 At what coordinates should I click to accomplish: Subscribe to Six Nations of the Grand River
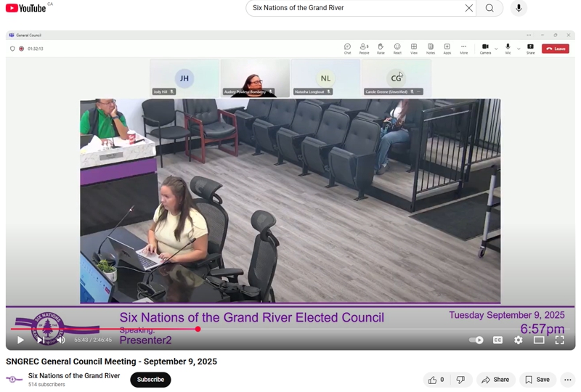click(x=150, y=380)
